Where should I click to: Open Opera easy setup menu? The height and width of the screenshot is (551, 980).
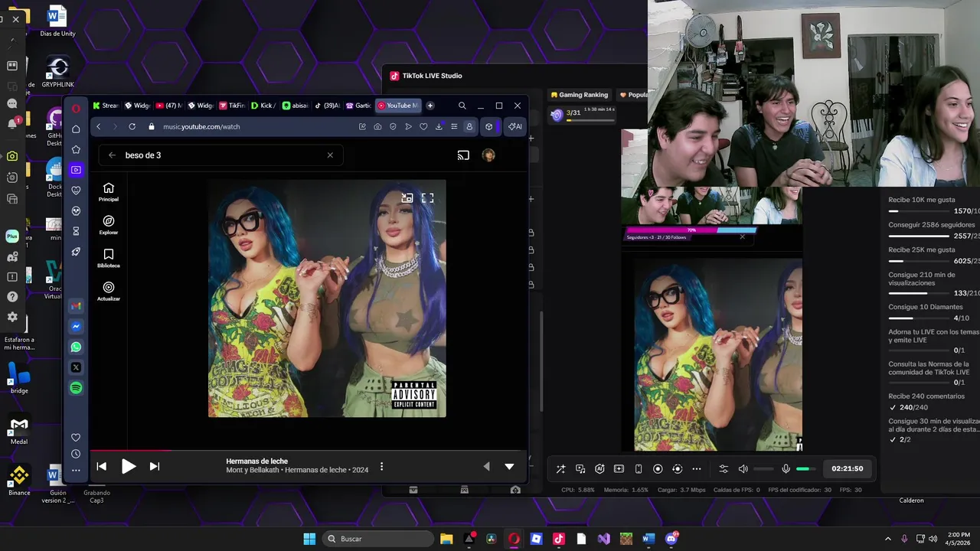click(454, 126)
